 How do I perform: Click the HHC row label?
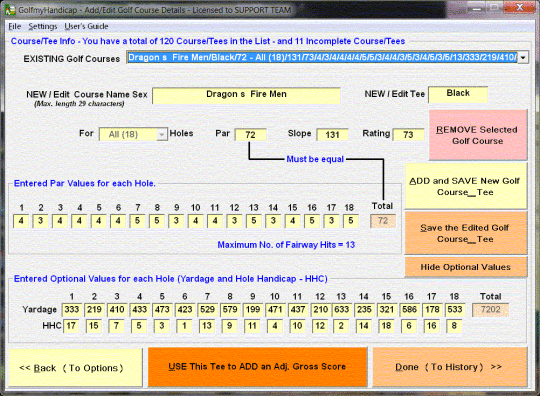[x=52, y=326]
